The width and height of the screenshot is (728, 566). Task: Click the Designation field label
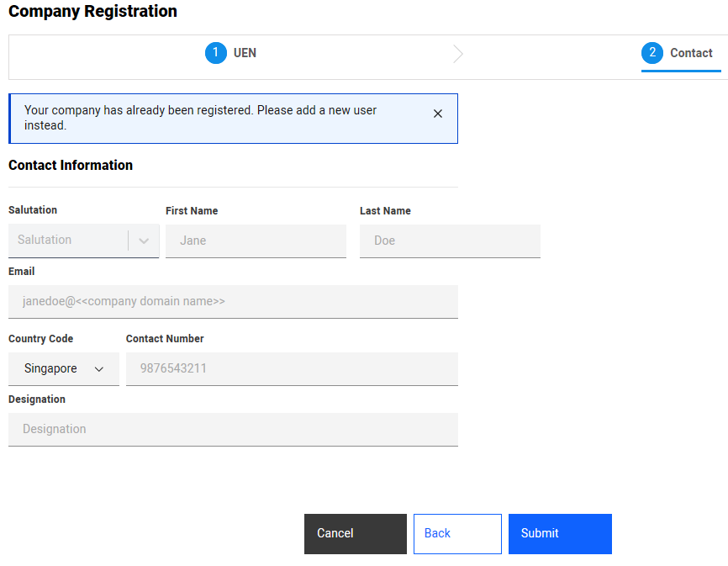37,399
